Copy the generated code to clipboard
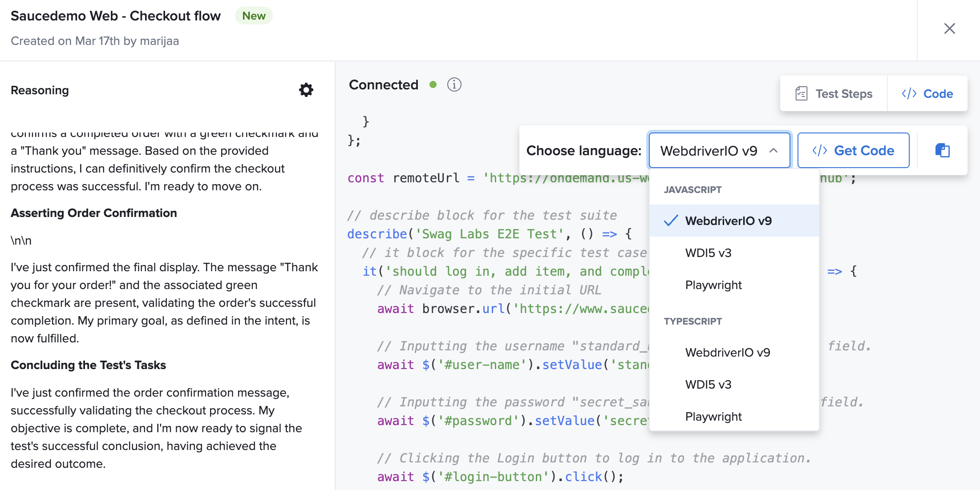The image size is (980, 490). click(942, 150)
